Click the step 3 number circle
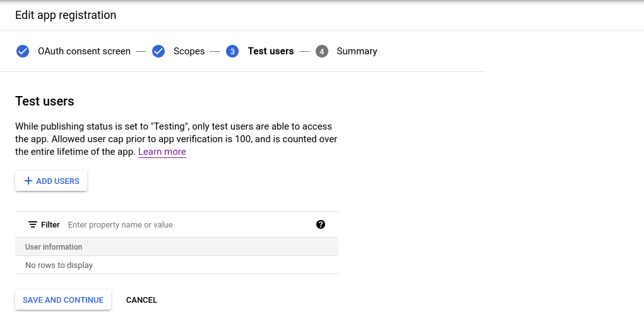The height and width of the screenshot is (316, 644). (x=232, y=51)
